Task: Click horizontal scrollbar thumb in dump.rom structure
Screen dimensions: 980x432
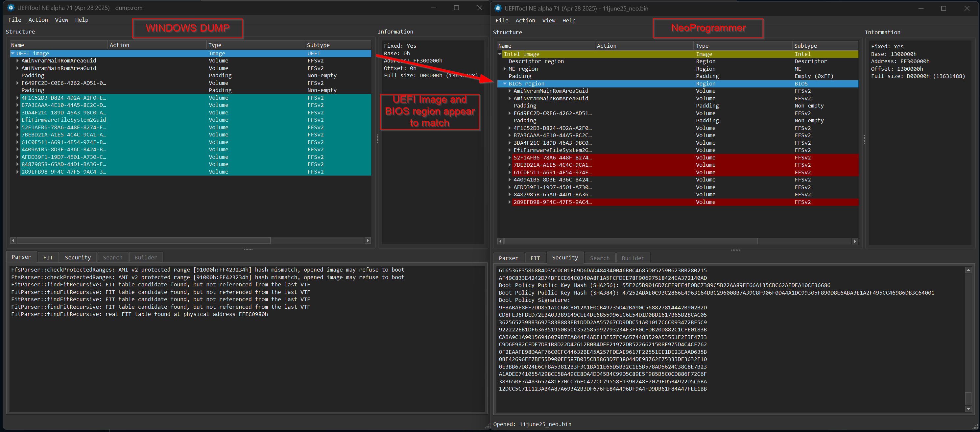Action: pos(143,241)
